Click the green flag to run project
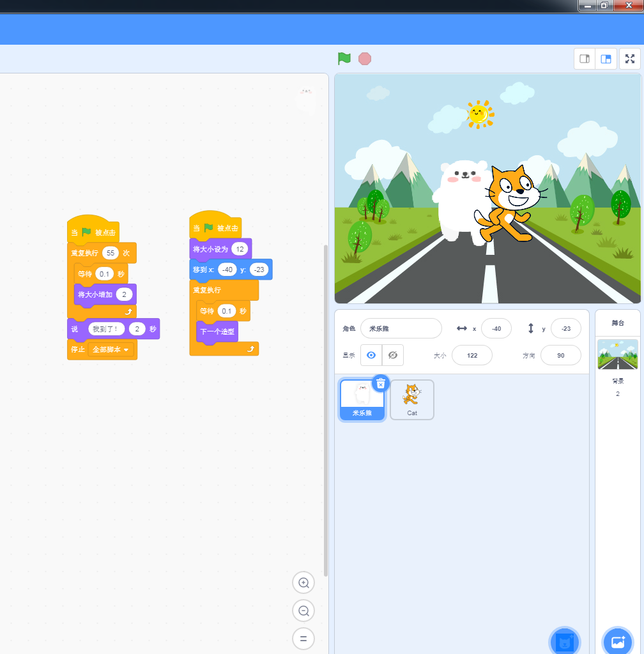Screen dimensions: 644x654 tap(344, 59)
